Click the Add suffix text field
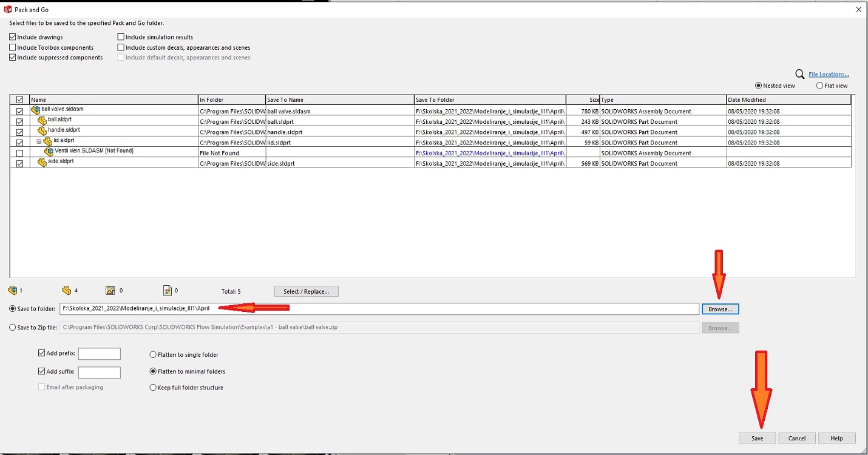The image size is (868, 455). pos(100,372)
